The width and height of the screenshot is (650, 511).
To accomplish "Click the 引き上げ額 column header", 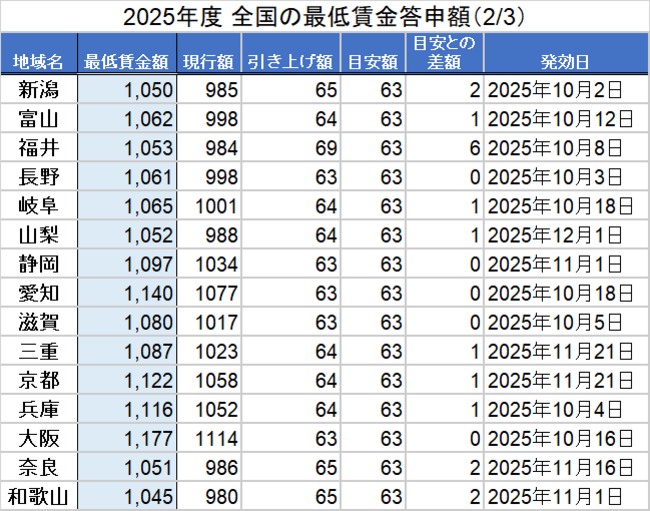I will coord(290,61).
